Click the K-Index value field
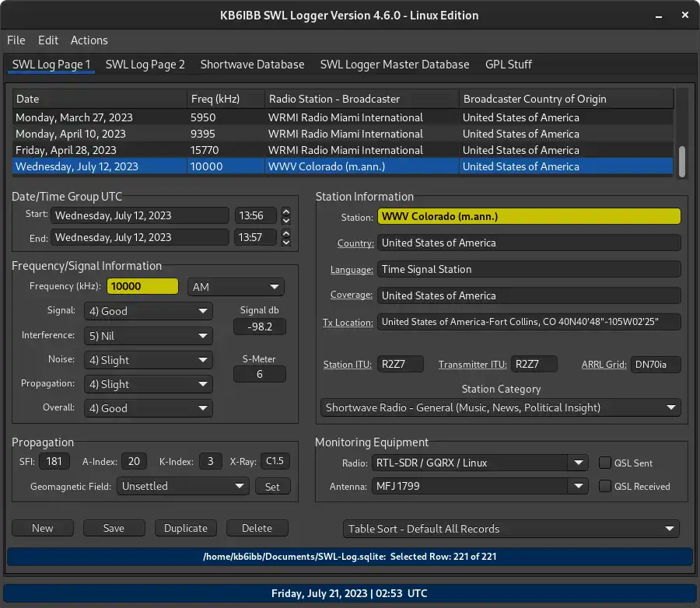Image resolution: width=700 pixels, height=608 pixels. pyautogui.click(x=210, y=461)
